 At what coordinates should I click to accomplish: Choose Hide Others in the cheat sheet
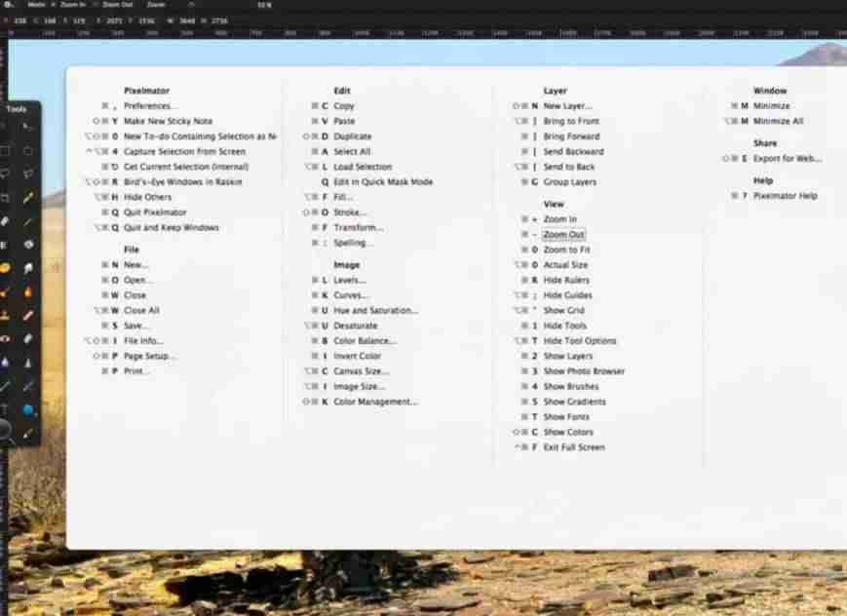147,197
